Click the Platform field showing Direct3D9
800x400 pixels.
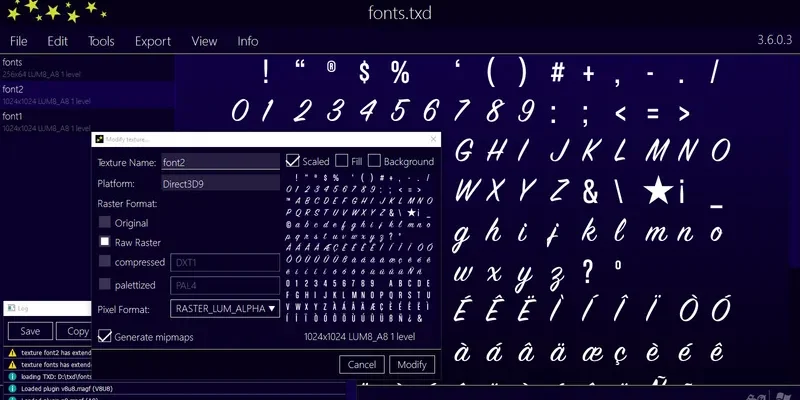[220, 184]
